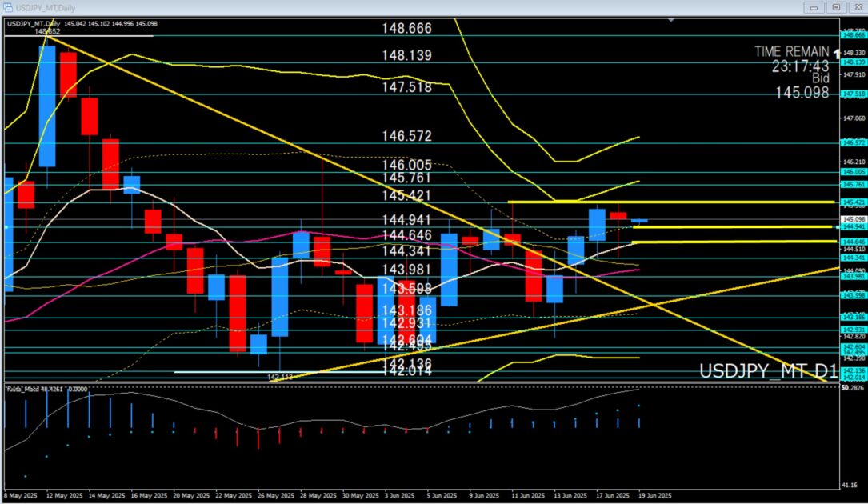Image resolution: width=868 pixels, height=504 pixels.
Task: Click the chart window icon in title bar
Action: pyautogui.click(x=7, y=6)
